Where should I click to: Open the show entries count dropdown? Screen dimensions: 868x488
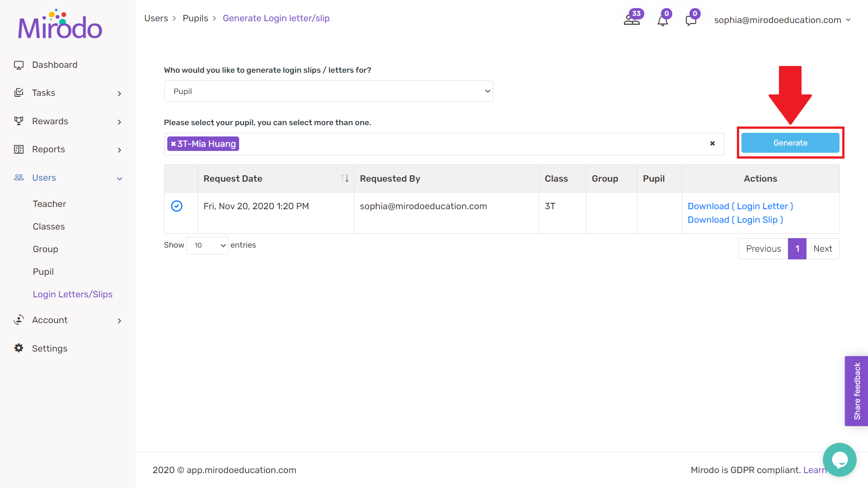[208, 245]
